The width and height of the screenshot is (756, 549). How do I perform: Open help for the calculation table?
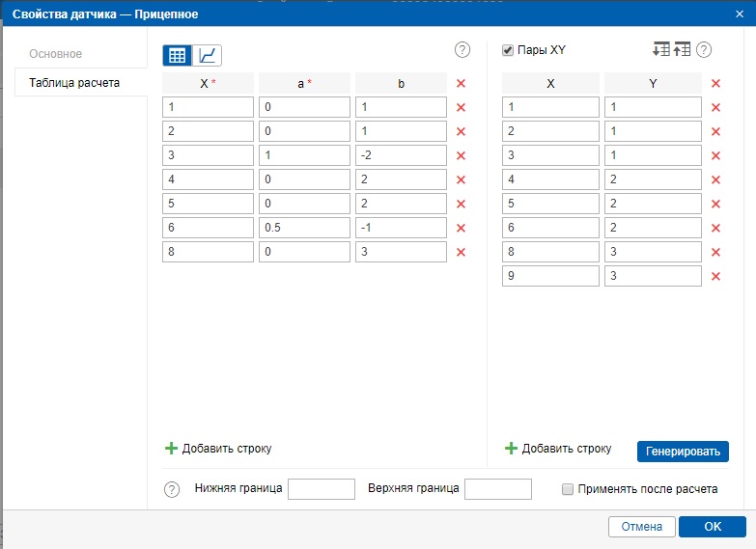click(462, 50)
